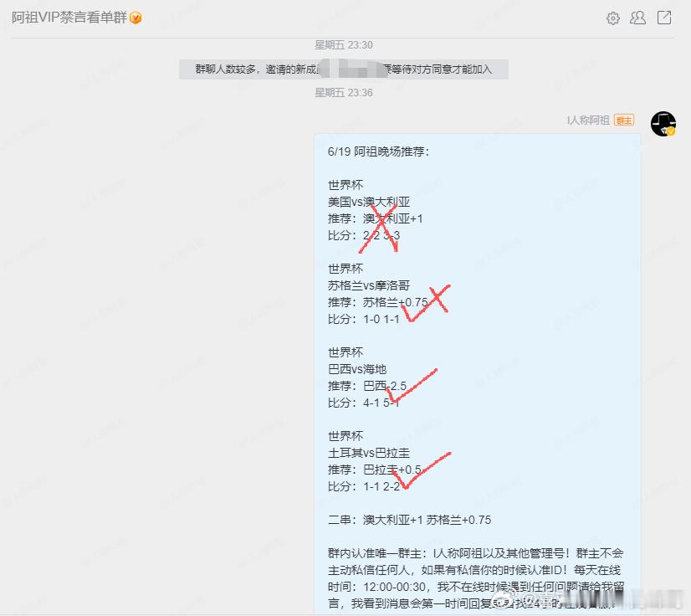Open chat in separate window icon

tap(664, 18)
